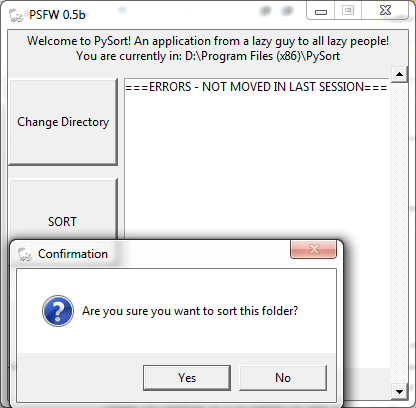Decline sorting with the No button

click(x=283, y=378)
